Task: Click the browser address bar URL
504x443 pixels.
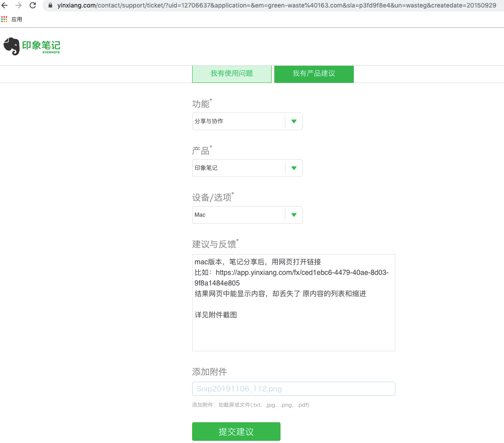Action: click(x=277, y=5)
